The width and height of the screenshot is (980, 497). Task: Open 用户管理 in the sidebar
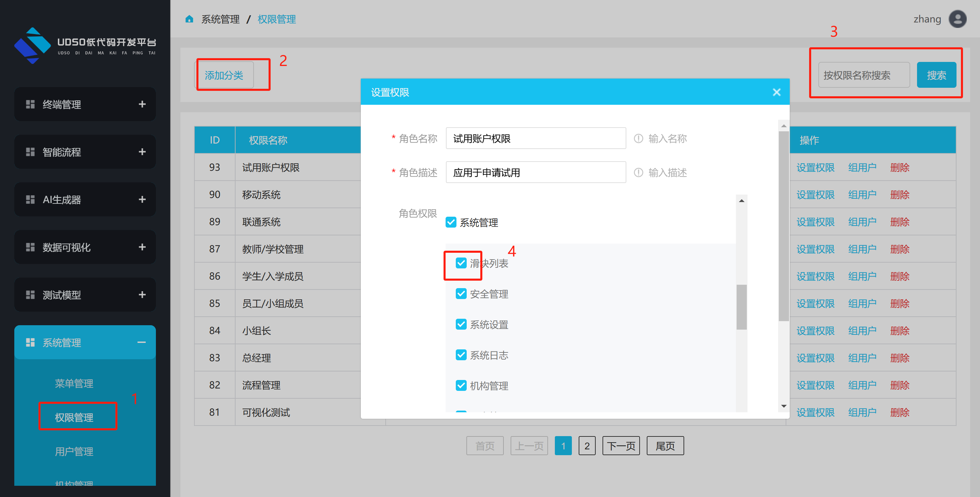click(74, 451)
